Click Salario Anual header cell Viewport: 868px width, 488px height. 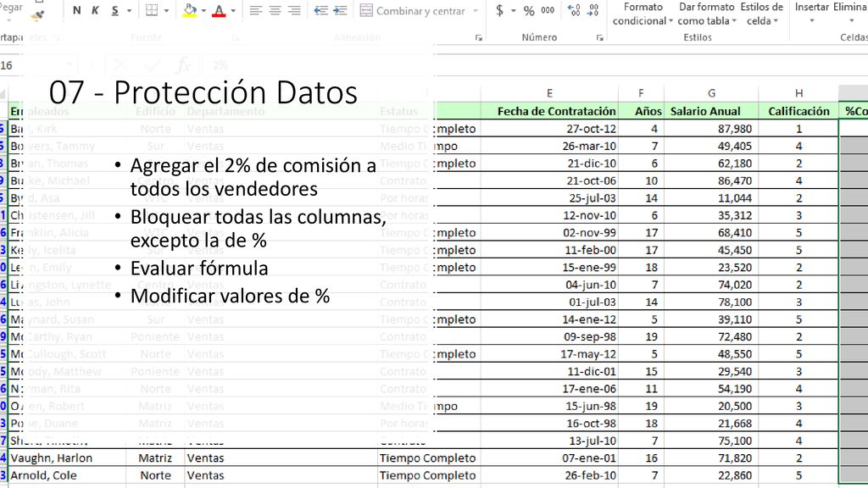coord(711,111)
